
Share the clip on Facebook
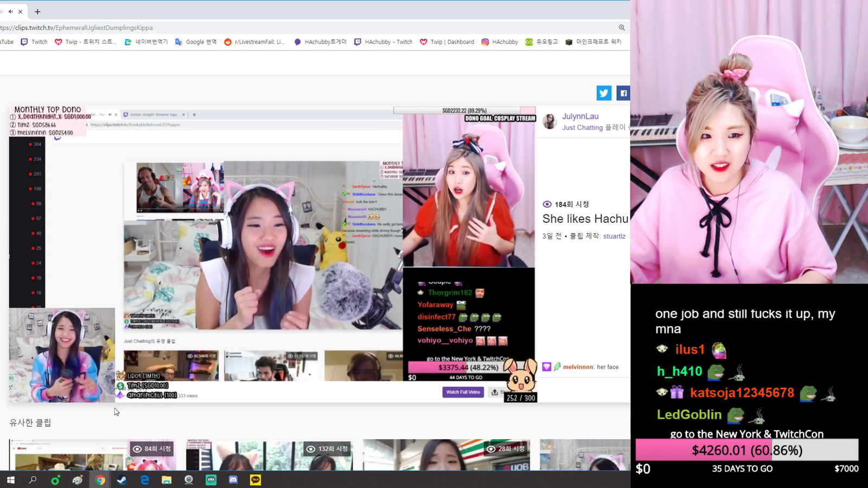click(x=623, y=93)
